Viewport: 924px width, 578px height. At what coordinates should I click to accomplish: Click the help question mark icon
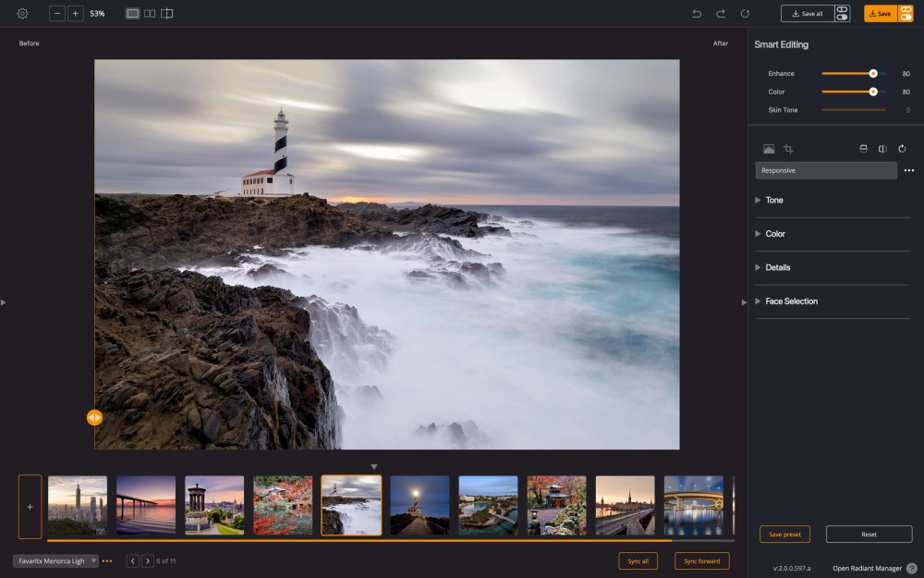[912, 569]
